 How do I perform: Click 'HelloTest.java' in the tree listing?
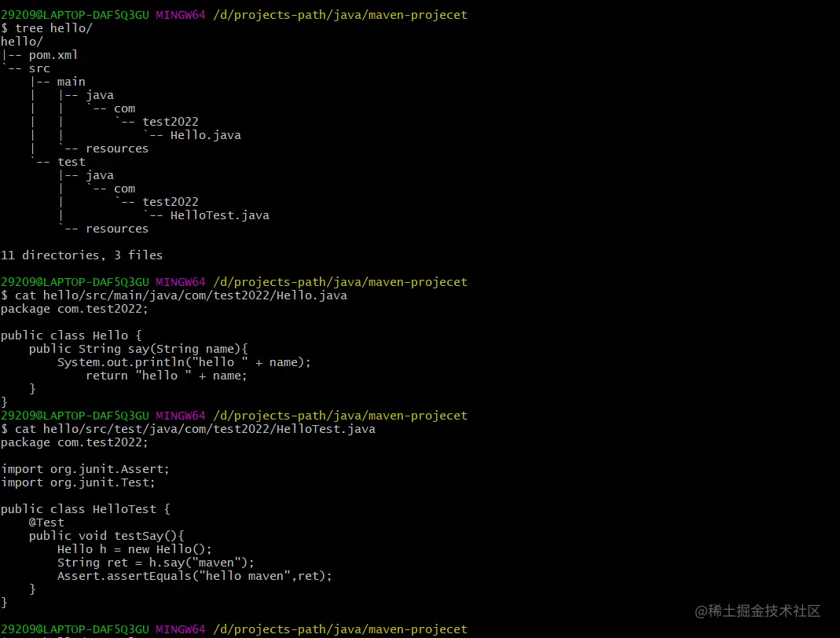tap(220, 215)
